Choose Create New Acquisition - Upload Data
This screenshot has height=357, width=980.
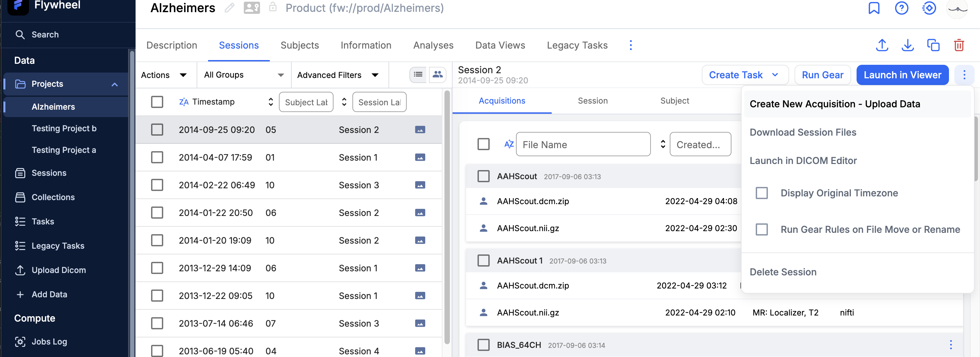[x=835, y=104]
